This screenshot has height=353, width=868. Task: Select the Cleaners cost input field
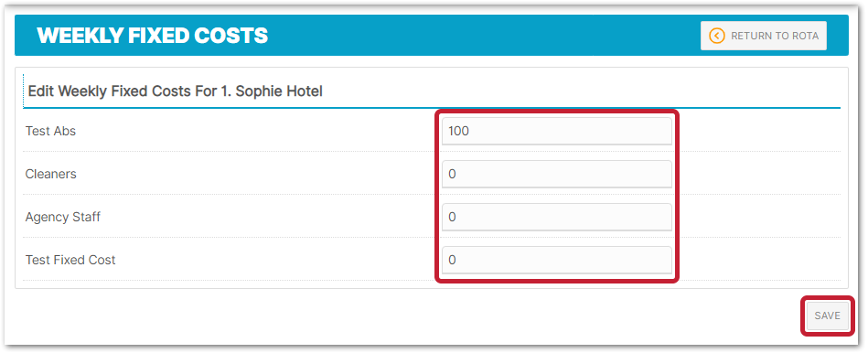point(556,175)
